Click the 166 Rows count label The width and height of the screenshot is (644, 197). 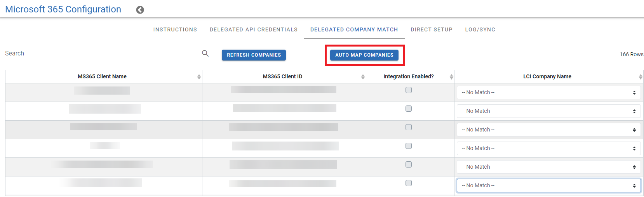[x=632, y=54]
